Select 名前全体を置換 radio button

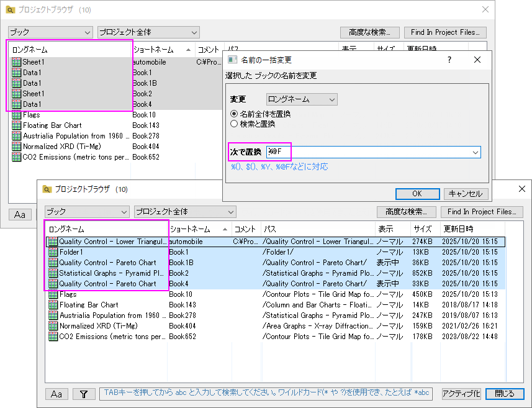click(x=234, y=114)
